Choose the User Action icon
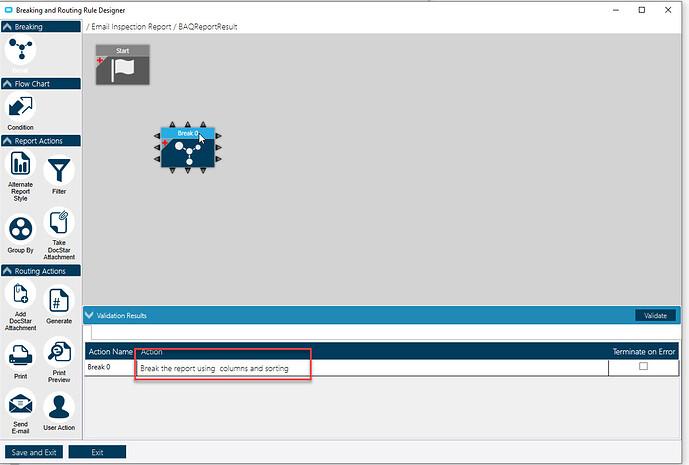Image resolution: width=689 pixels, height=465 pixels. [x=59, y=407]
